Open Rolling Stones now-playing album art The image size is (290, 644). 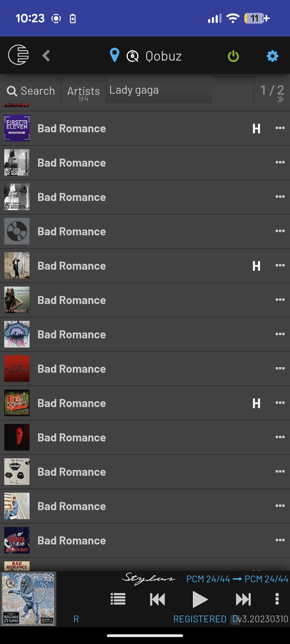click(x=28, y=599)
